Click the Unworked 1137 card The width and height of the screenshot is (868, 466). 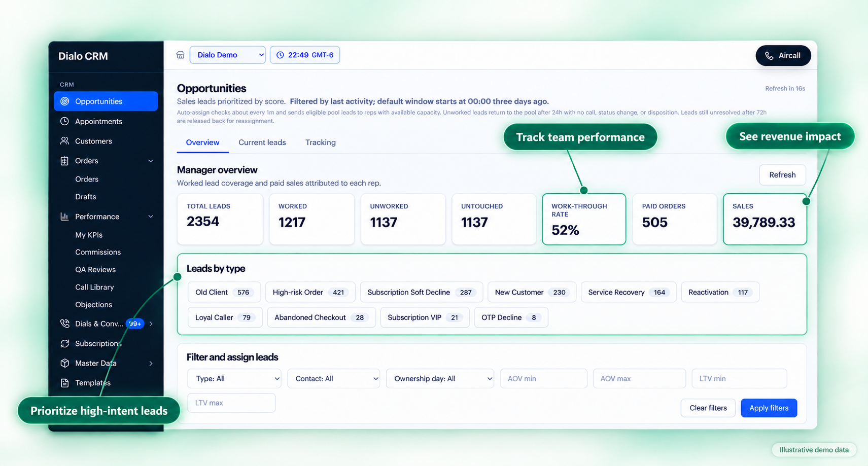tap(403, 219)
